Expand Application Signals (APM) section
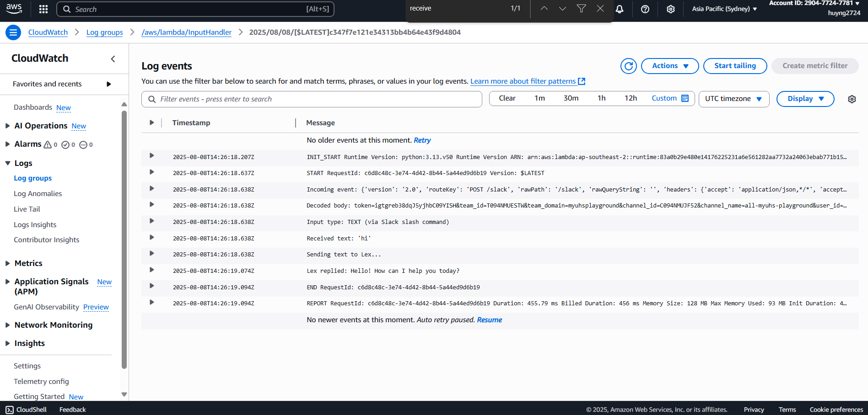Image resolution: width=868 pixels, height=415 pixels. [x=7, y=282]
